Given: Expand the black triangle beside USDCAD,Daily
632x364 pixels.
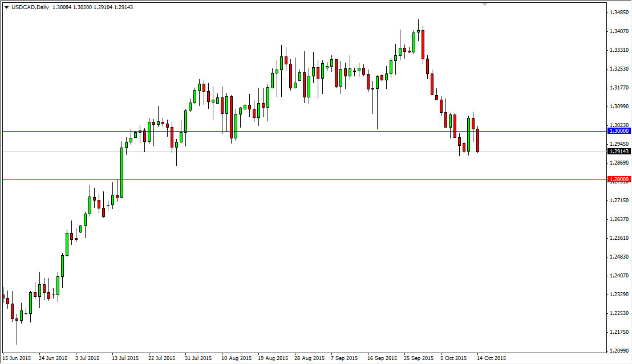Looking at the screenshot, I should 6,8.
